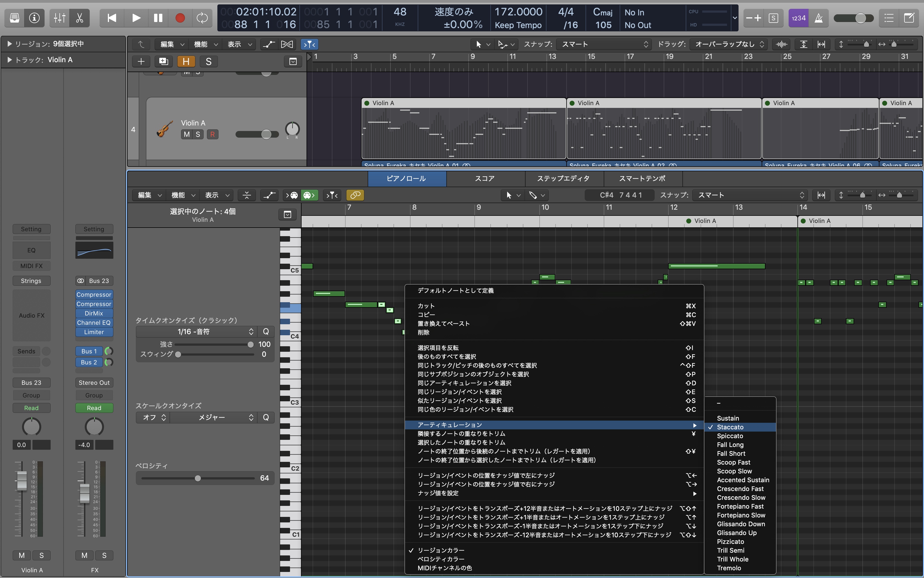The height and width of the screenshot is (578, 924).
Task: Expand the リージョン inspector section
Action: point(10,44)
